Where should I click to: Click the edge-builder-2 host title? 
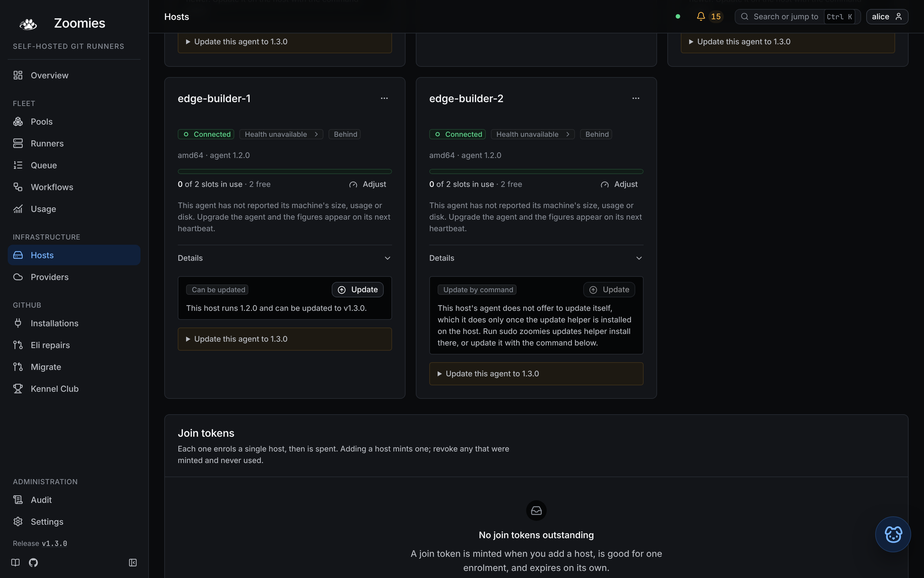coord(466,98)
